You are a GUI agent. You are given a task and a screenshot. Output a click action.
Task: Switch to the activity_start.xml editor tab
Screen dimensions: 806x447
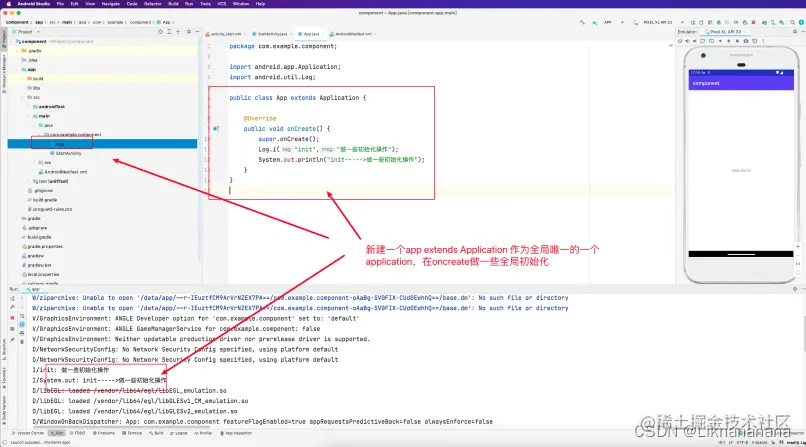[x=226, y=34]
